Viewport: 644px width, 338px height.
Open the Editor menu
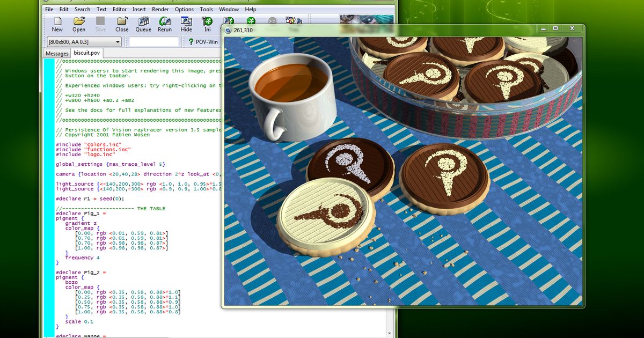click(x=120, y=9)
